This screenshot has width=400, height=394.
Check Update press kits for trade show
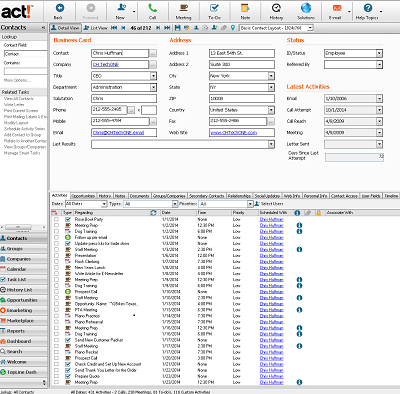click(56, 243)
